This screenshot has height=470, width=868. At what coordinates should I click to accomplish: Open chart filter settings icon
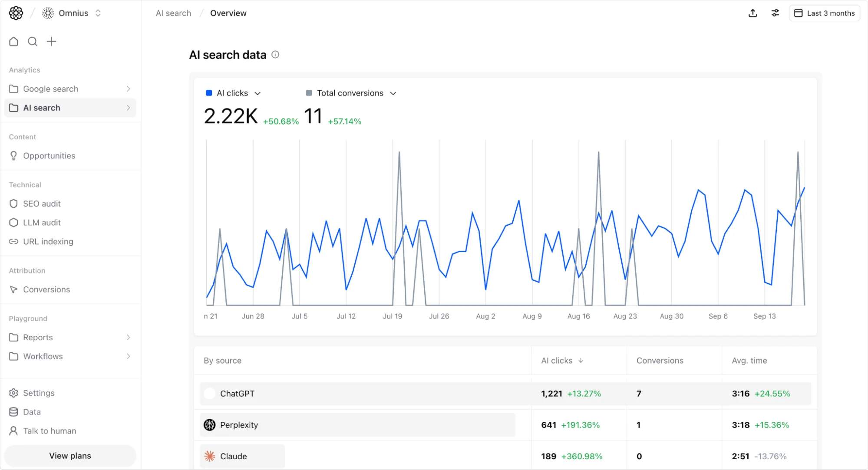point(776,13)
